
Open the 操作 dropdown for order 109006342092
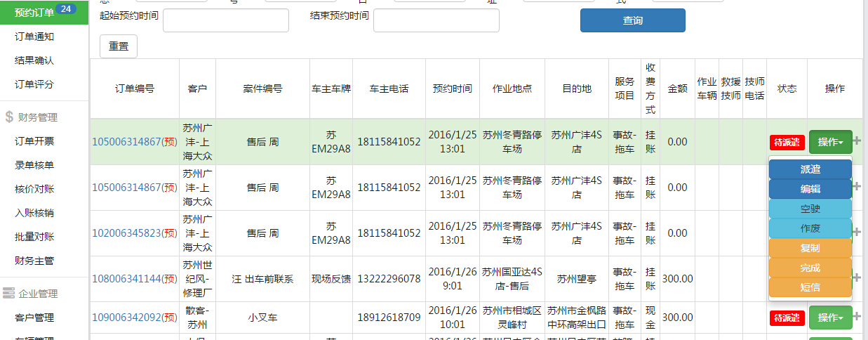[x=830, y=318]
